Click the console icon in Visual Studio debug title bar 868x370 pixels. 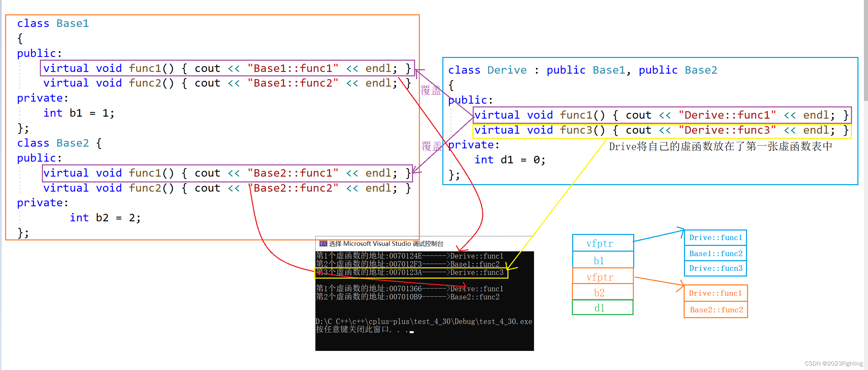[x=323, y=243]
